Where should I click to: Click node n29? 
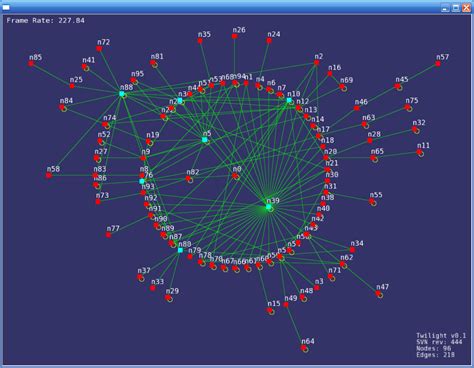click(168, 297)
